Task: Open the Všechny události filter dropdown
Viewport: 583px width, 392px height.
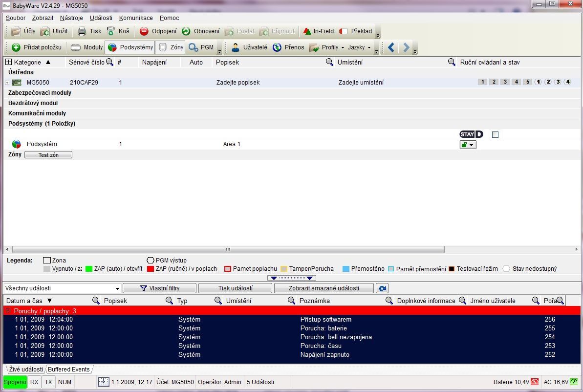Action: click(117, 288)
